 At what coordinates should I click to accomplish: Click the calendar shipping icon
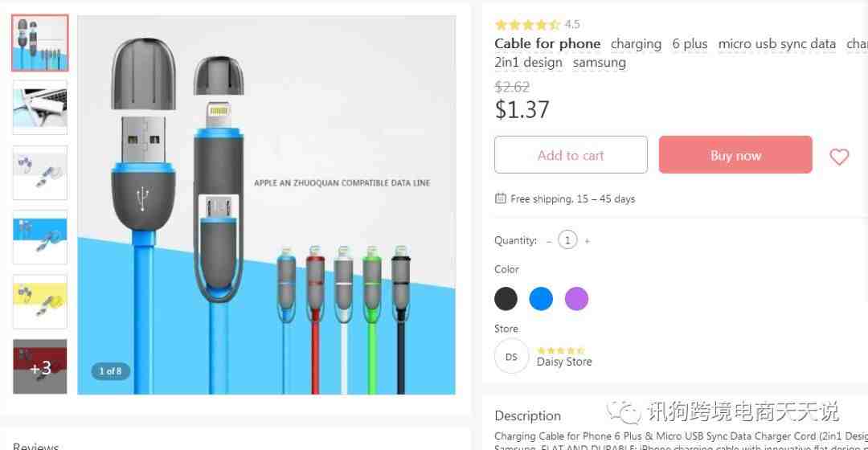tap(501, 198)
